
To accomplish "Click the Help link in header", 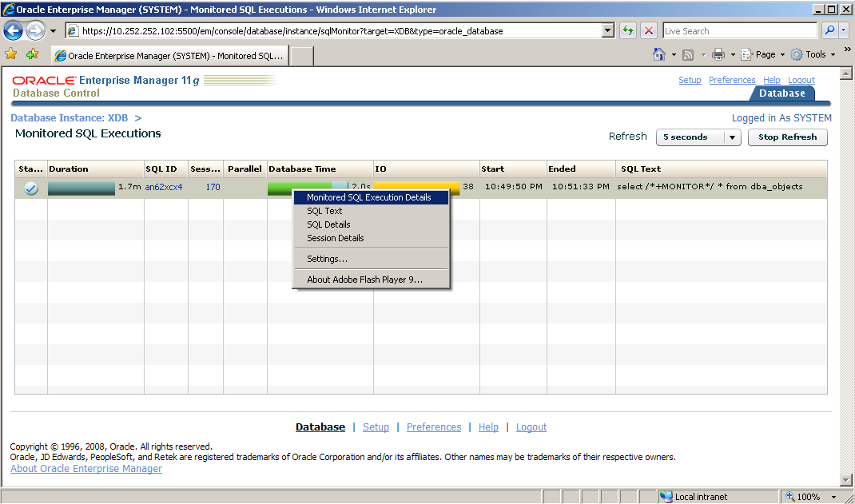I will (x=772, y=80).
